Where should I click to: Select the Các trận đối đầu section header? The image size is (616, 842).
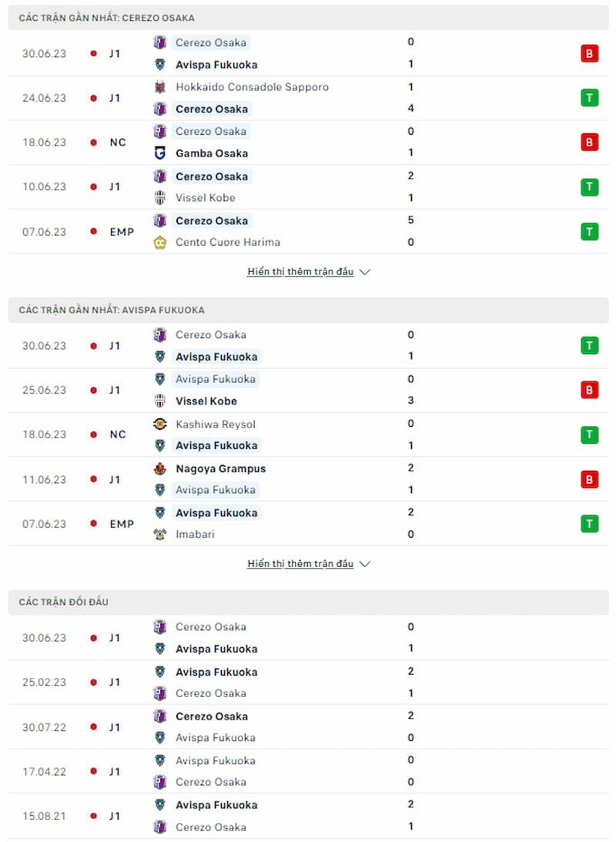pyautogui.click(x=308, y=602)
